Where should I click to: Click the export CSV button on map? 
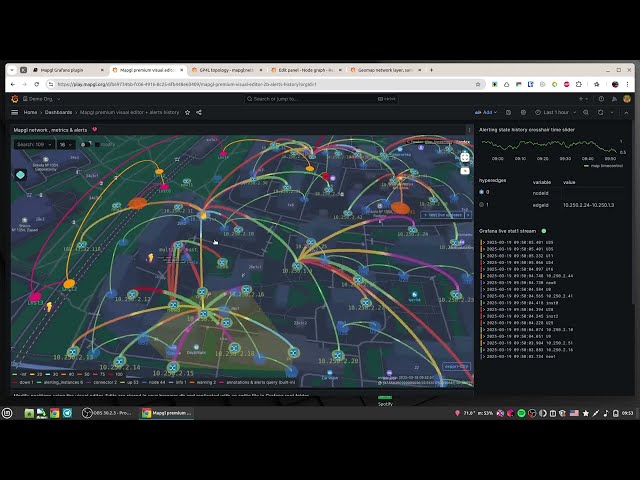[456, 367]
